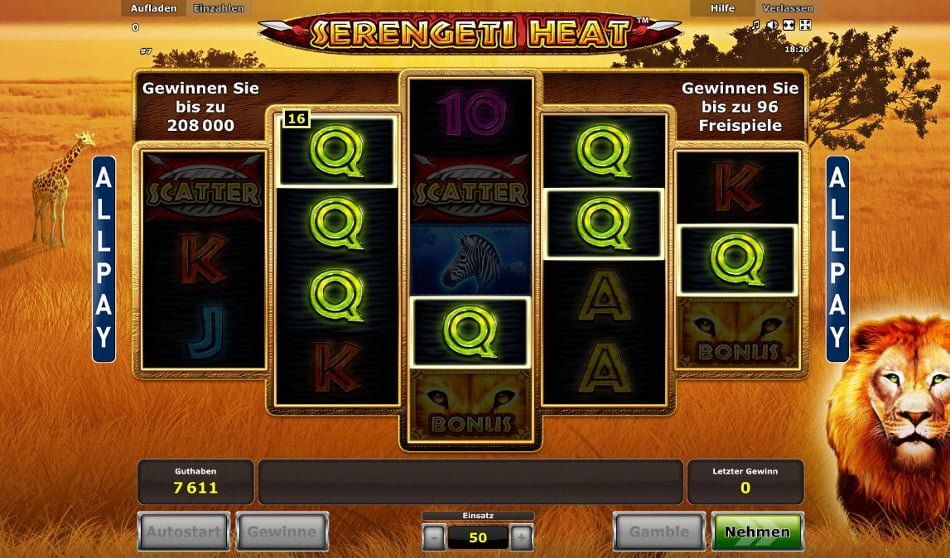Start the Autostart spin mode
Screen dimensions: 950x558
point(184,532)
